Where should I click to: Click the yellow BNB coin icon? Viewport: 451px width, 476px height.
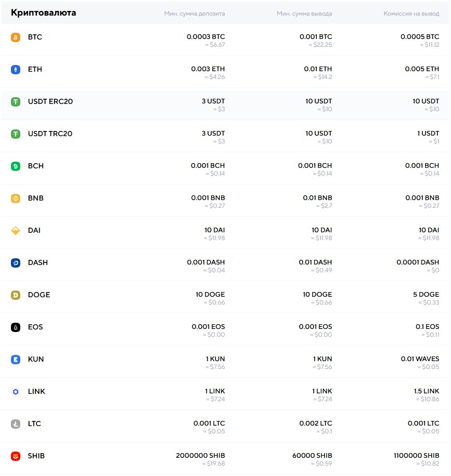[16, 198]
